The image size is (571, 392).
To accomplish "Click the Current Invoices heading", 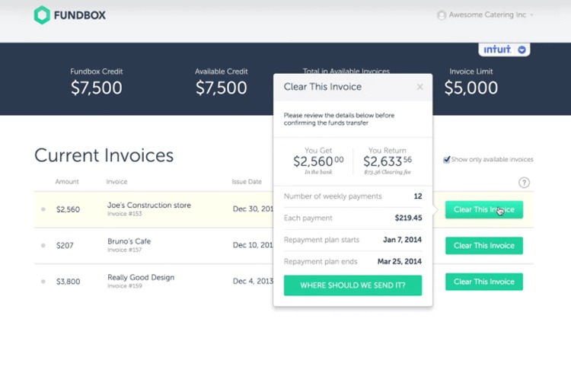I will (x=104, y=155).
